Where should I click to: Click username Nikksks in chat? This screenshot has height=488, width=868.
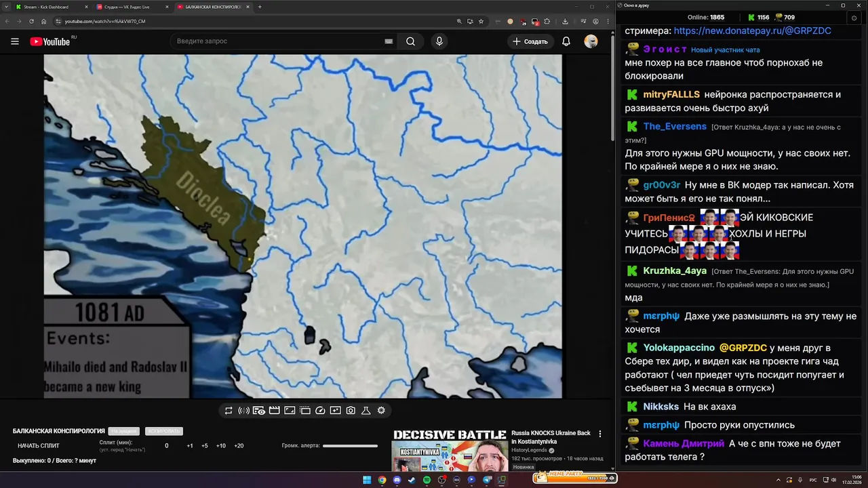[660, 407]
